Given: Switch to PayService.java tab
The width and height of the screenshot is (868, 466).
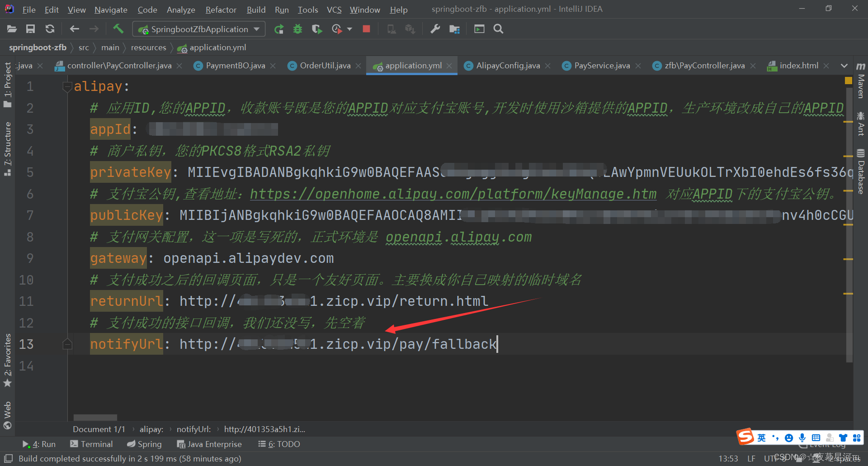Looking at the screenshot, I should coord(602,66).
